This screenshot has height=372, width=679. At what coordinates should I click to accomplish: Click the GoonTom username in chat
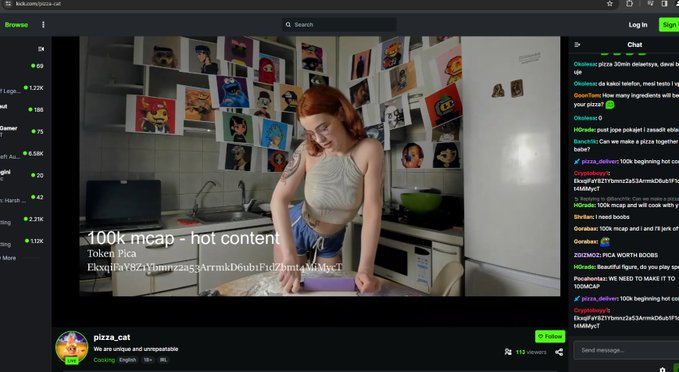coord(587,95)
